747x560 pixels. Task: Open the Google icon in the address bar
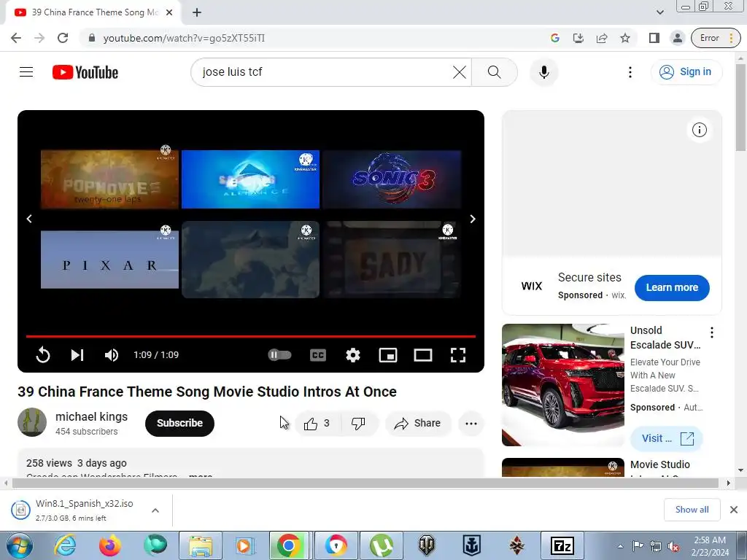click(555, 38)
